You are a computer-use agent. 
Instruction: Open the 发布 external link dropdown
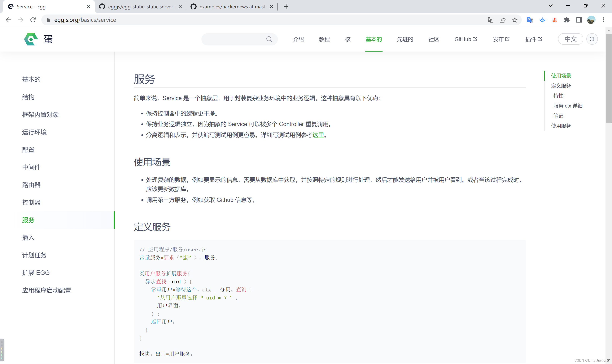(501, 39)
